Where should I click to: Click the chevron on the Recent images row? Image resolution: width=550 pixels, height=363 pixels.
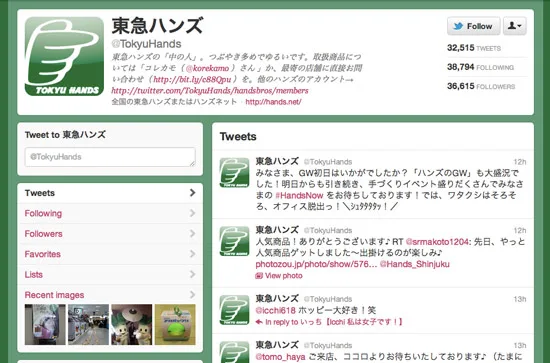pyautogui.click(x=192, y=294)
